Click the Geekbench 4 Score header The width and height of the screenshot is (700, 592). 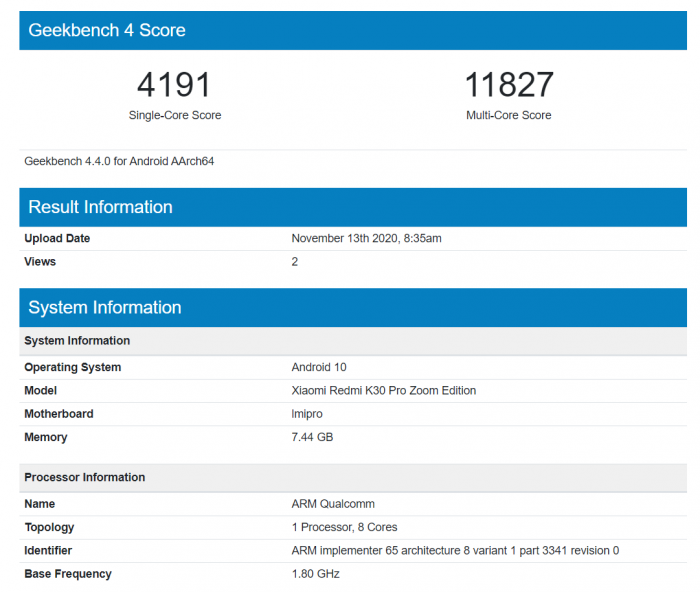(107, 30)
